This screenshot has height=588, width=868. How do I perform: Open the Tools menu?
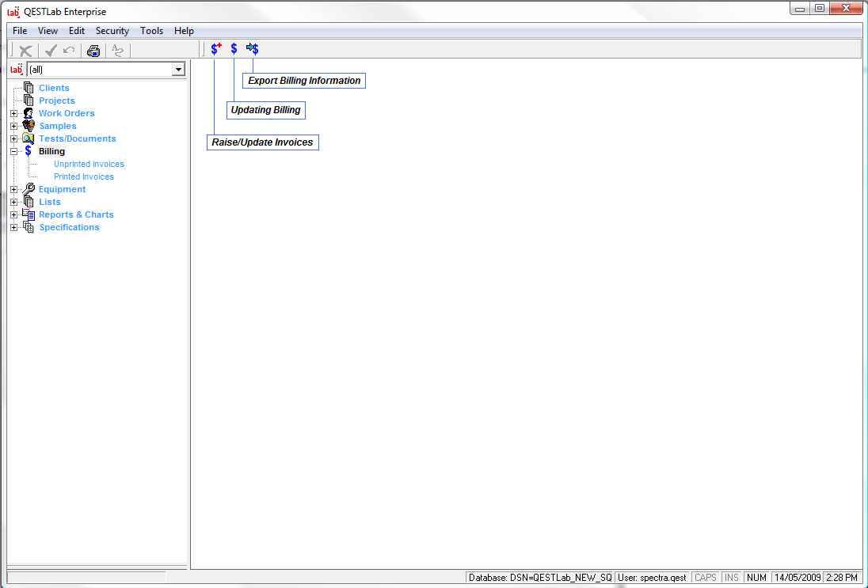click(151, 31)
